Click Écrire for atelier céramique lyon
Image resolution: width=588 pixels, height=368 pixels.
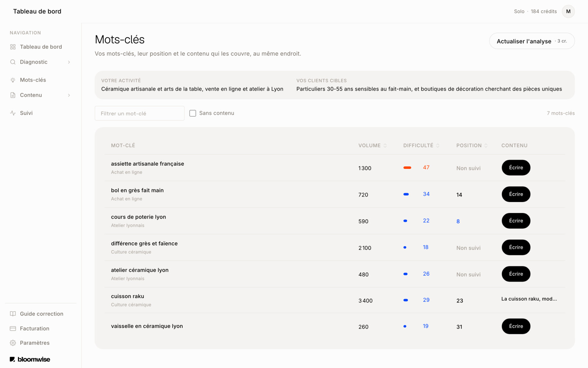[516, 274]
